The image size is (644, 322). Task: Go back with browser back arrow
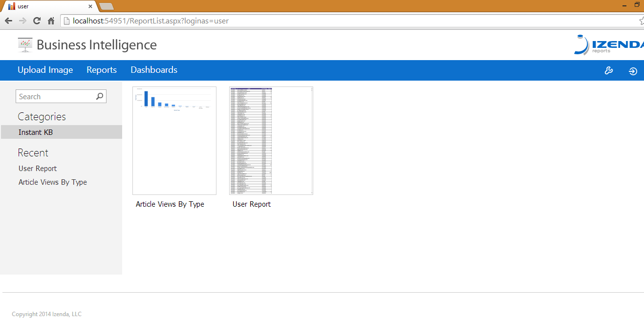[x=8, y=21]
